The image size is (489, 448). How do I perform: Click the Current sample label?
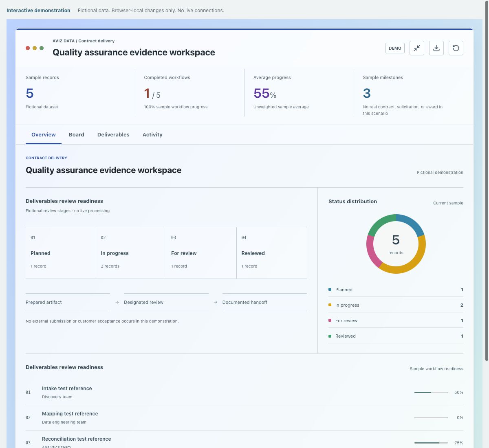(448, 203)
